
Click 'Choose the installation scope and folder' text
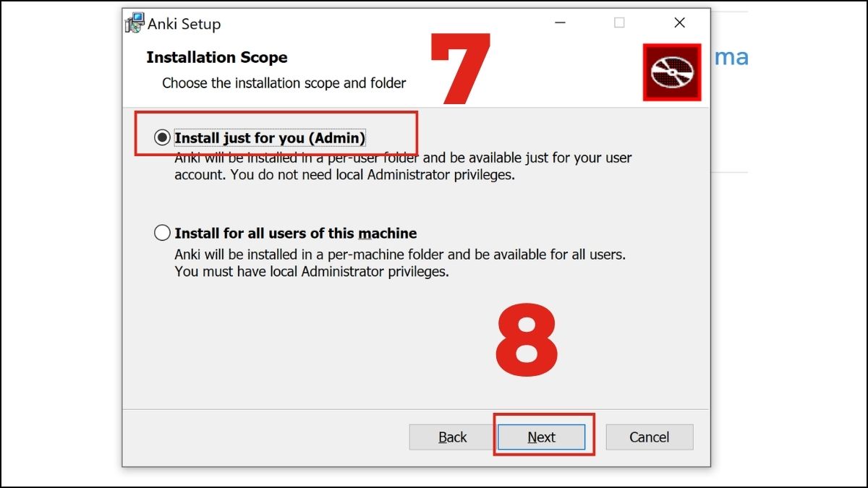[x=284, y=83]
